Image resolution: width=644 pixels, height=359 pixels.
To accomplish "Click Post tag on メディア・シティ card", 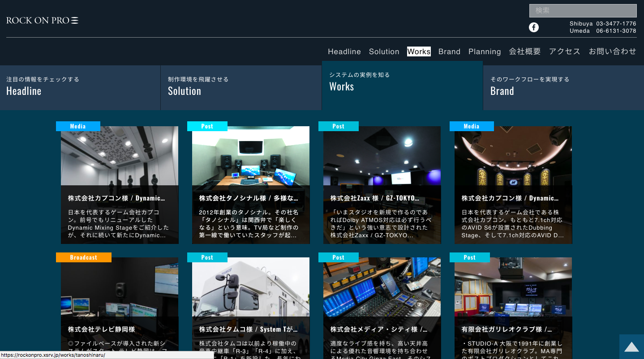I will coord(338,257).
